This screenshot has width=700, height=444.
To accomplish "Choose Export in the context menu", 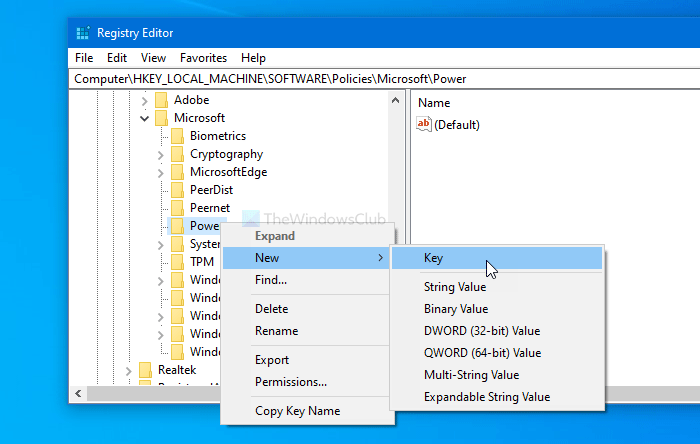I will pyautogui.click(x=306, y=360).
